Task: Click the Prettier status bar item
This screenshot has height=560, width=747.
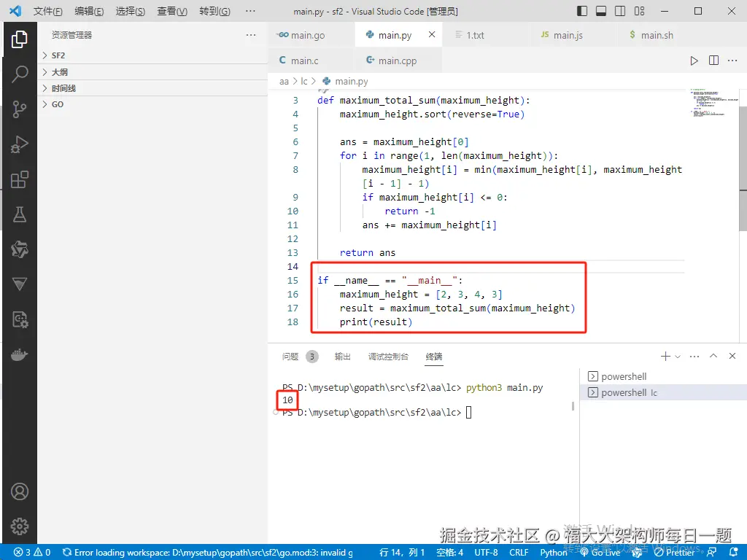Action: (675, 553)
